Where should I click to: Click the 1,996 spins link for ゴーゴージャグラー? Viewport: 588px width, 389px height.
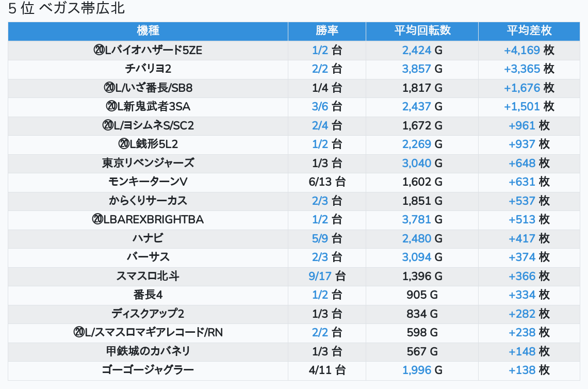click(x=416, y=370)
